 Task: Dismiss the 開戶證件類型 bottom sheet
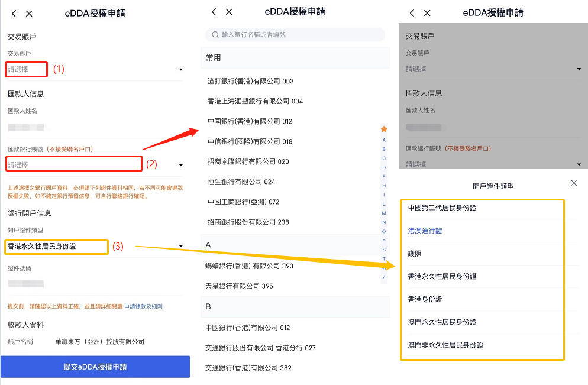point(574,183)
